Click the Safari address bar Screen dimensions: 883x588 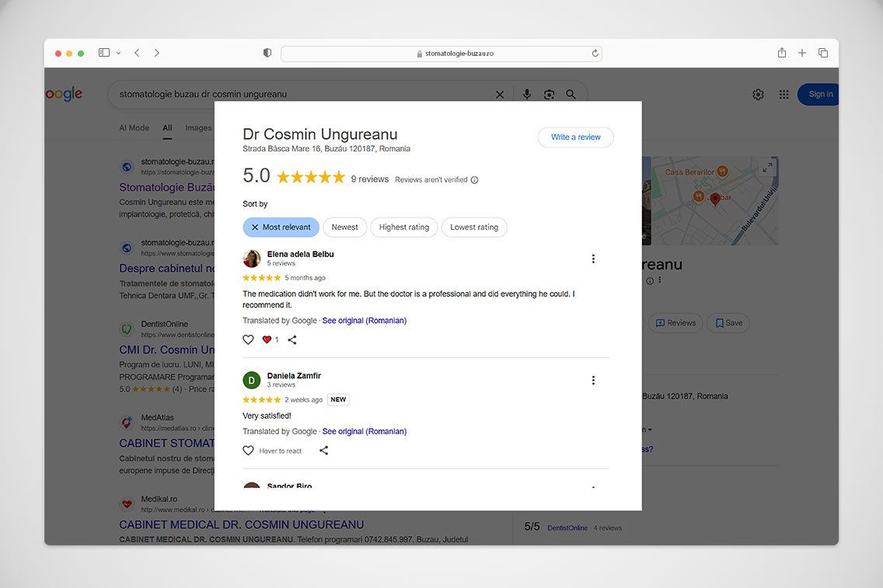[441, 54]
